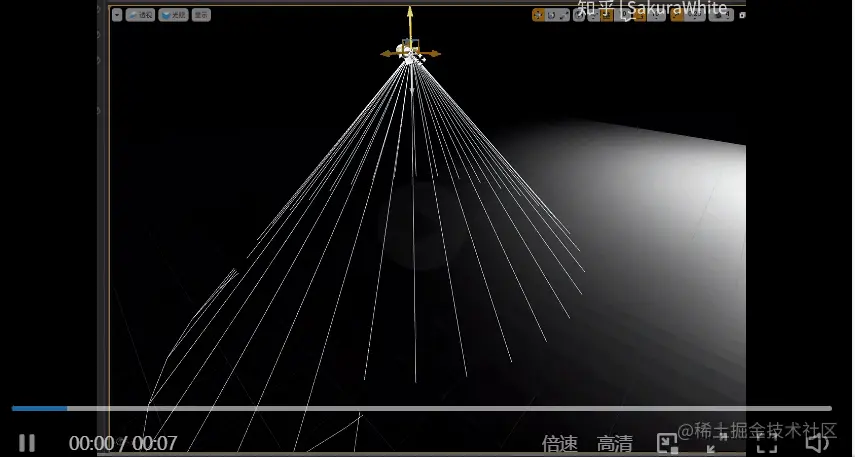
Task: Select the translate transform tool
Action: (x=538, y=15)
